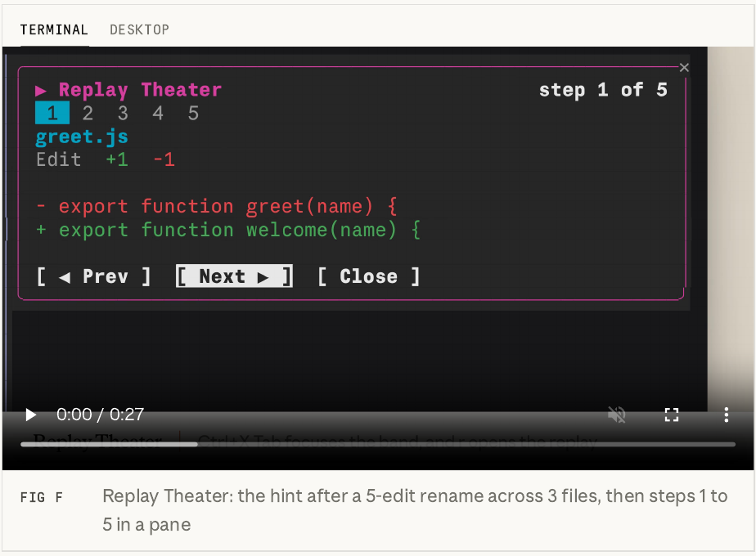Click the Prev button in replay
This screenshot has height=556, width=756.
tap(93, 276)
